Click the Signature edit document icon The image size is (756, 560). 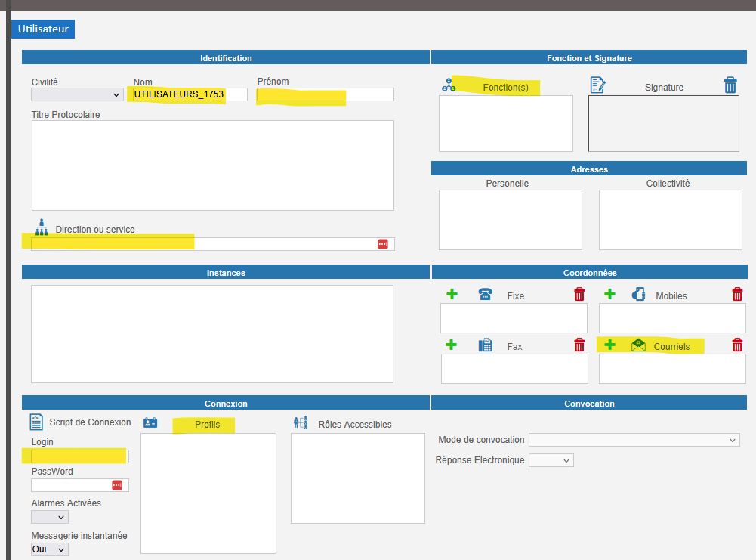(597, 85)
